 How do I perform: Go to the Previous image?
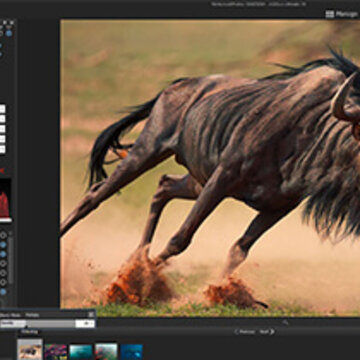click(x=245, y=332)
